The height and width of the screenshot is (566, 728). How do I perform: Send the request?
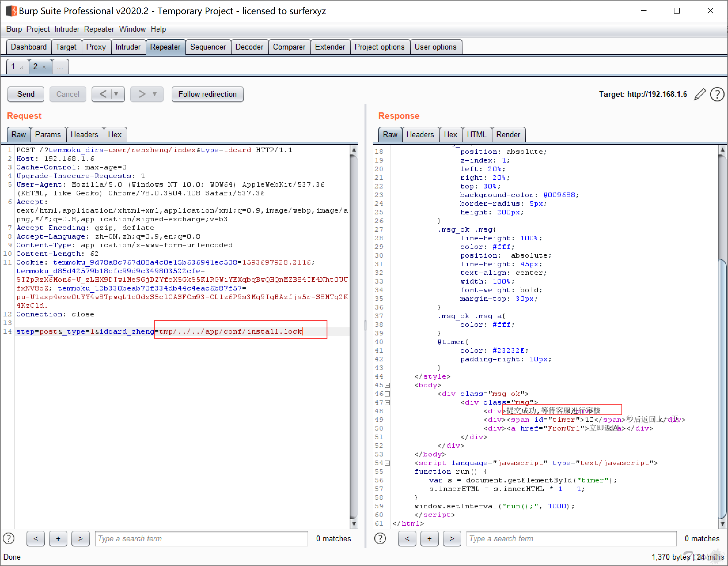coord(26,95)
